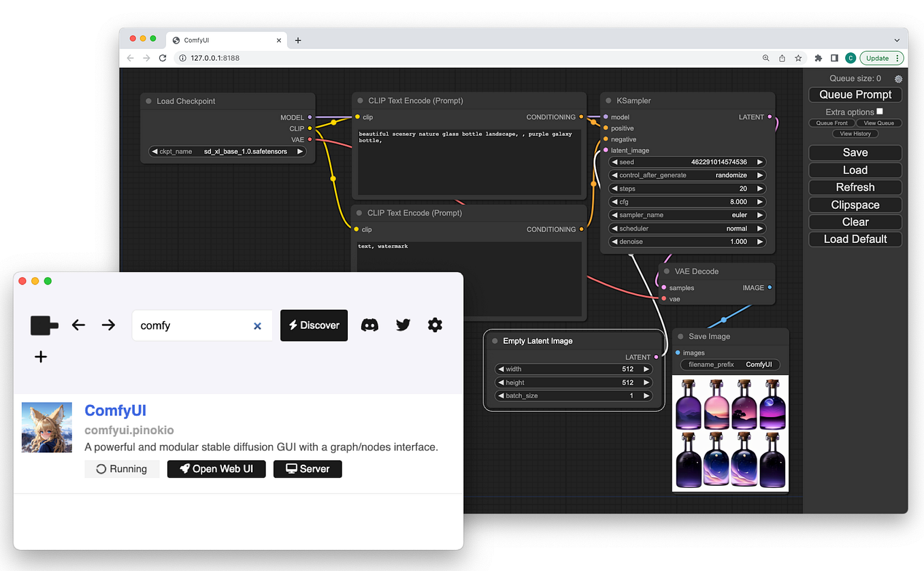Open Pinokio's Twitter icon
924x571 pixels.
point(403,325)
